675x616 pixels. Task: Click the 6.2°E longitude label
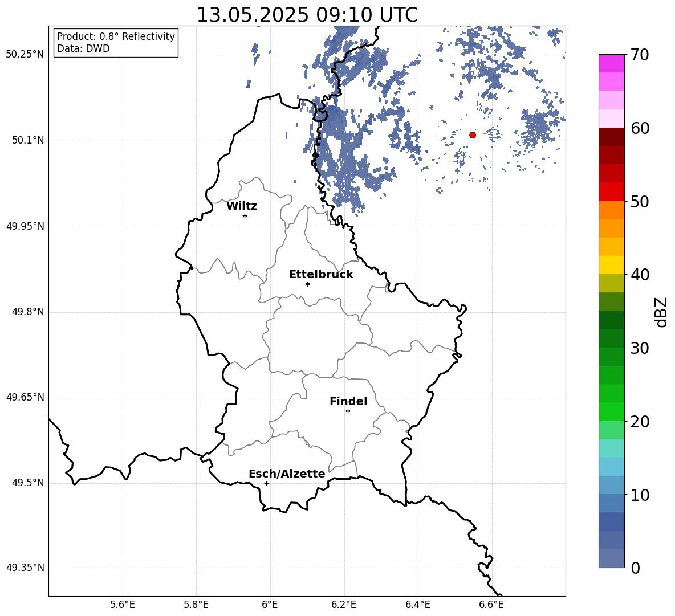(344, 605)
